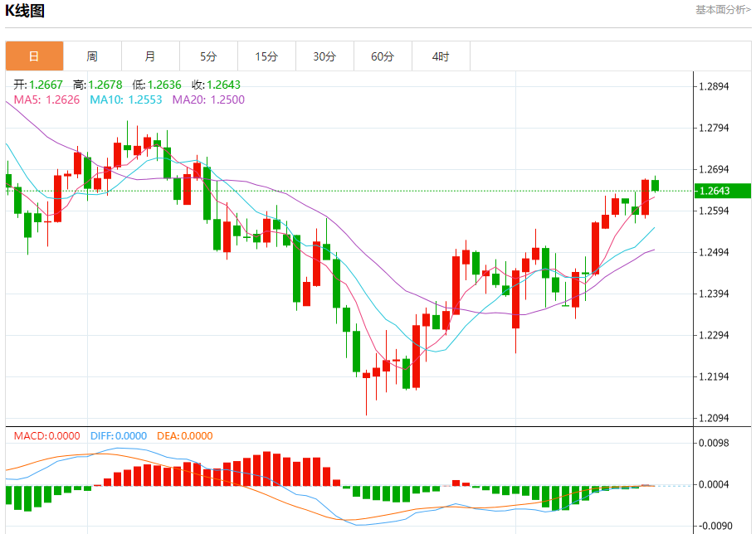The width and height of the screenshot is (756, 534).
Task: Switch to the 周 weekly tab
Action: 92,56
